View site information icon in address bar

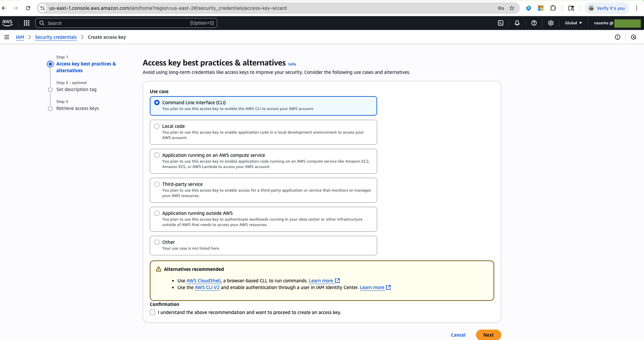pos(43,8)
